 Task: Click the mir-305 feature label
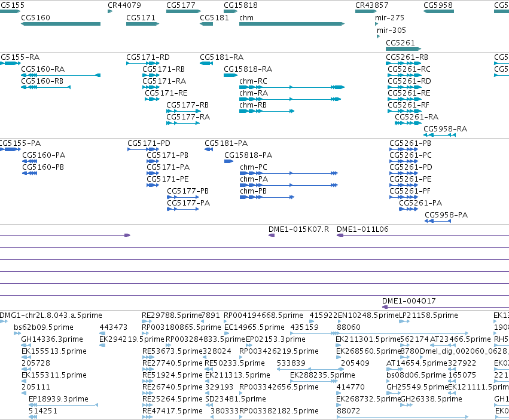pos(391,30)
